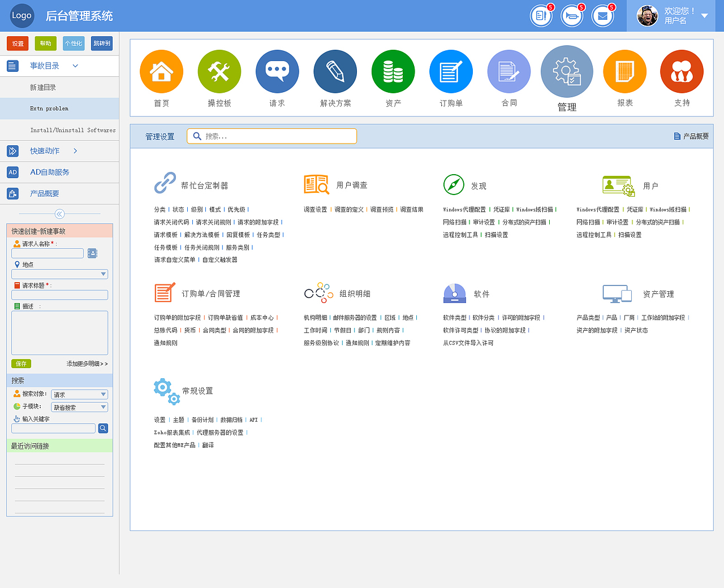Open the 首页 home icon
This screenshot has height=588, width=724.
pos(161,71)
